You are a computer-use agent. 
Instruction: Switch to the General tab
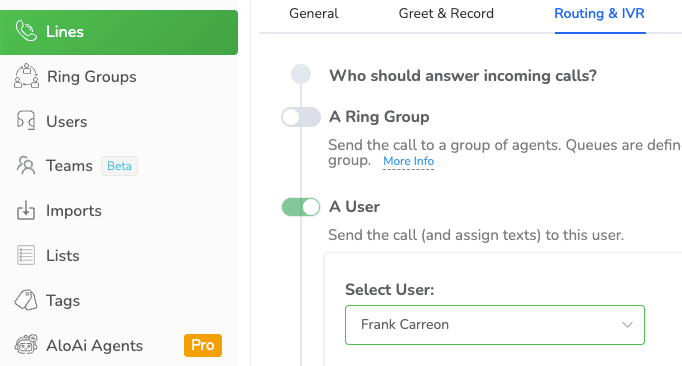pos(314,13)
